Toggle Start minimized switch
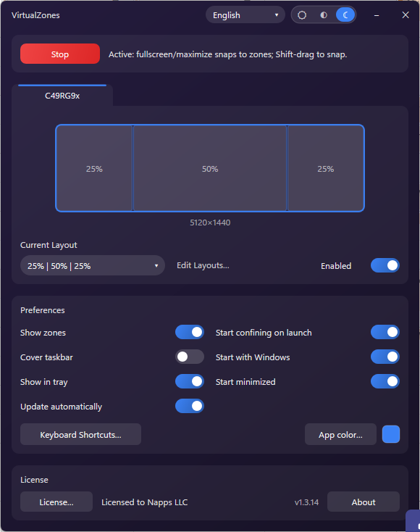 pyautogui.click(x=385, y=381)
